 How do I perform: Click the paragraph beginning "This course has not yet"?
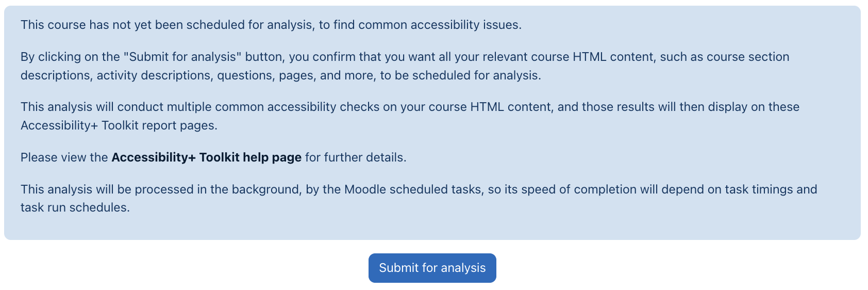click(271, 25)
